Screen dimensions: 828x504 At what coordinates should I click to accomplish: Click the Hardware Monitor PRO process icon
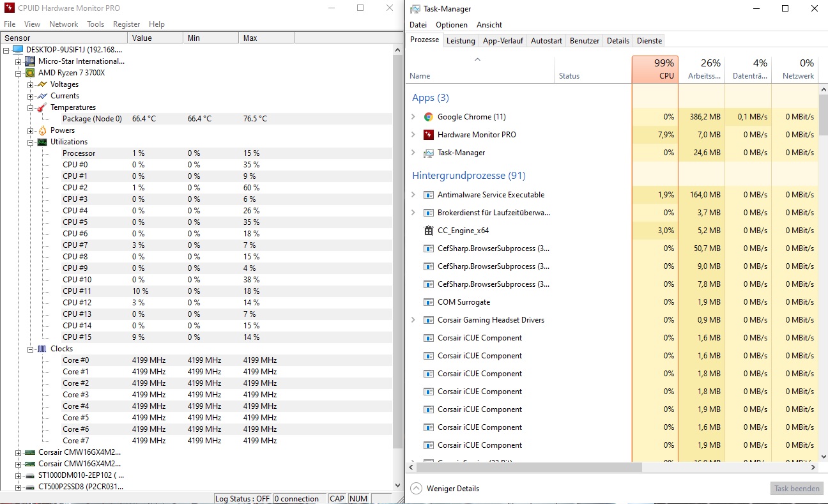click(x=429, y=135)
